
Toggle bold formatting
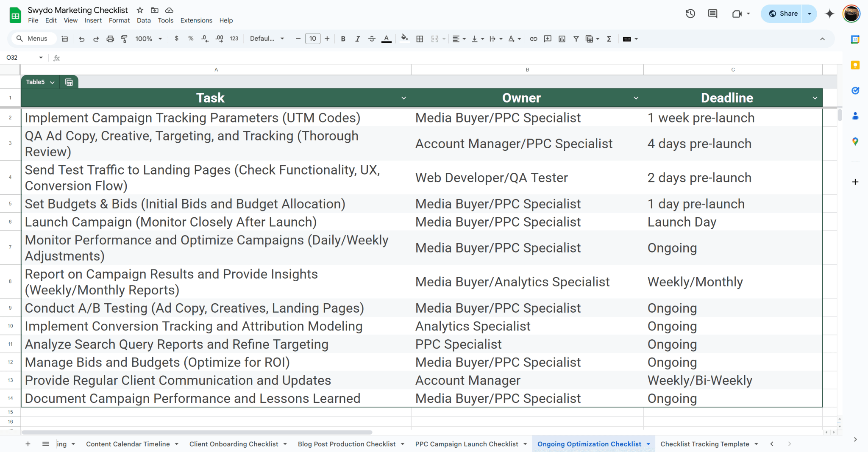(x=343, y=39)
